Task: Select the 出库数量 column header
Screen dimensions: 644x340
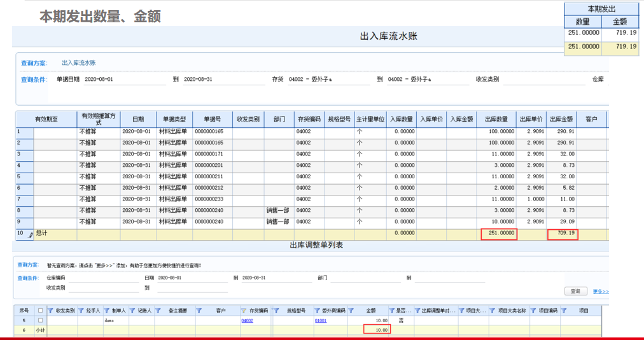Action: pos(496,119)
